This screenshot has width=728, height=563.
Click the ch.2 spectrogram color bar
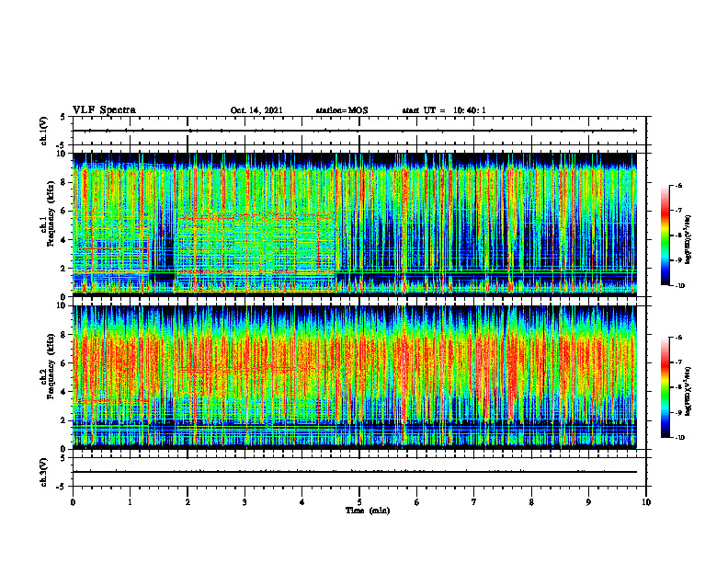(x=665, y=387)
